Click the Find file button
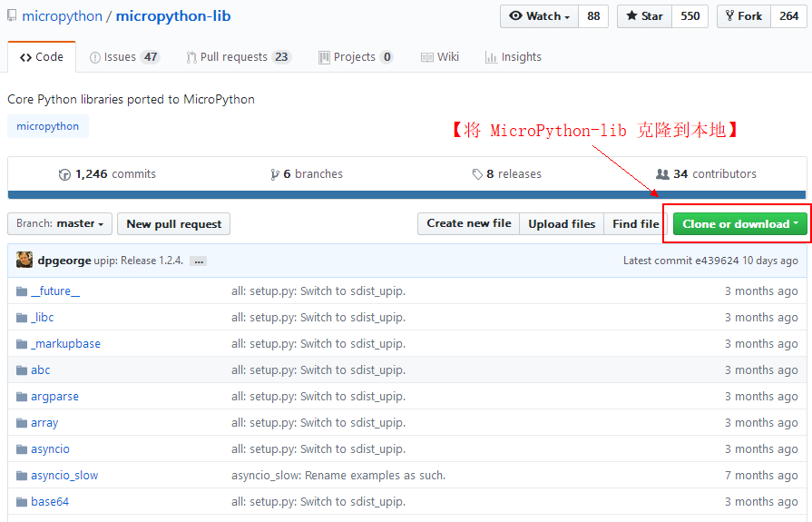Viewport: 812px width, 522px height. [x=635, y=224]
